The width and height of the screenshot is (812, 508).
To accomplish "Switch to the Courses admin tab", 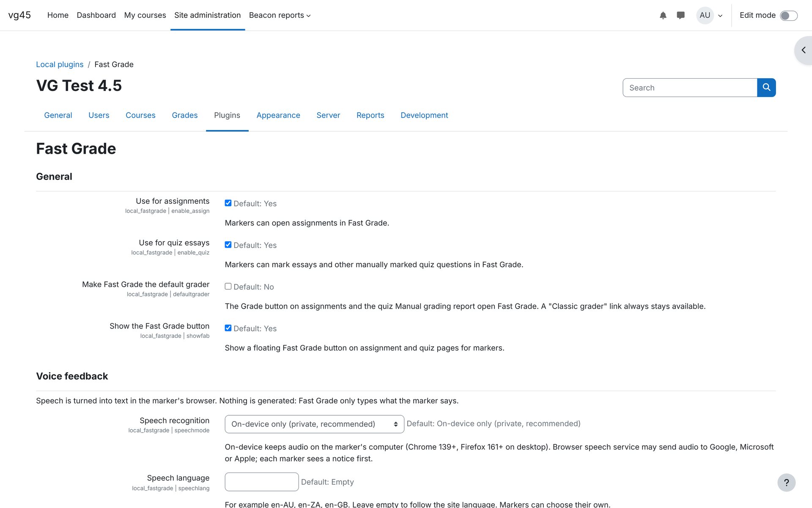I will click(140, 115).
